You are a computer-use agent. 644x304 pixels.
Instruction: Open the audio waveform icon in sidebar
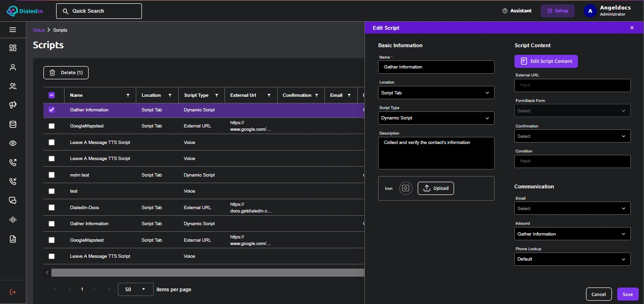(x=13, y=220)
